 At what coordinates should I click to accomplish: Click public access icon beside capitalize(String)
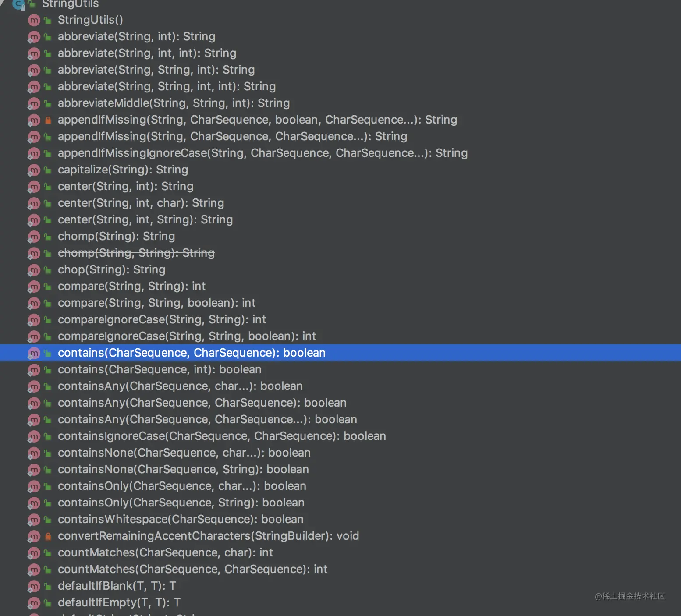pos(48,170)
